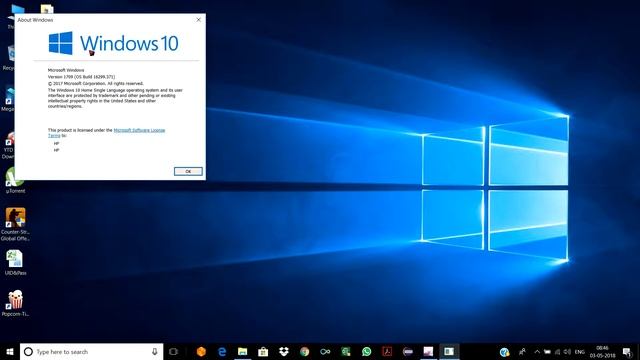Image resolution: width=640 pixels, height=360 pixels.
Task: Open the picture-thumbnail app on taskbar
Action: (x=428, y=351)
